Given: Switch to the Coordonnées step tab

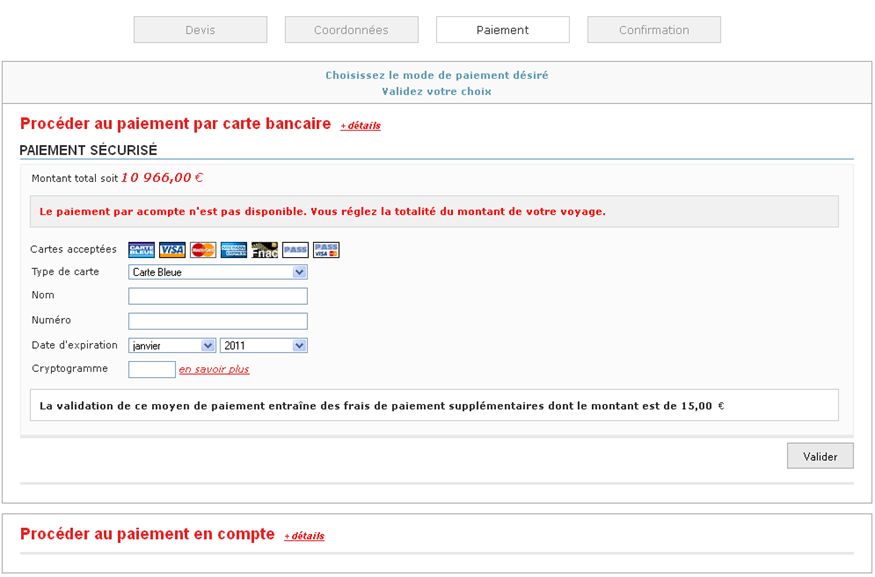Looking at the screenshot, I should pyautogui.click(x=351, y=30).
